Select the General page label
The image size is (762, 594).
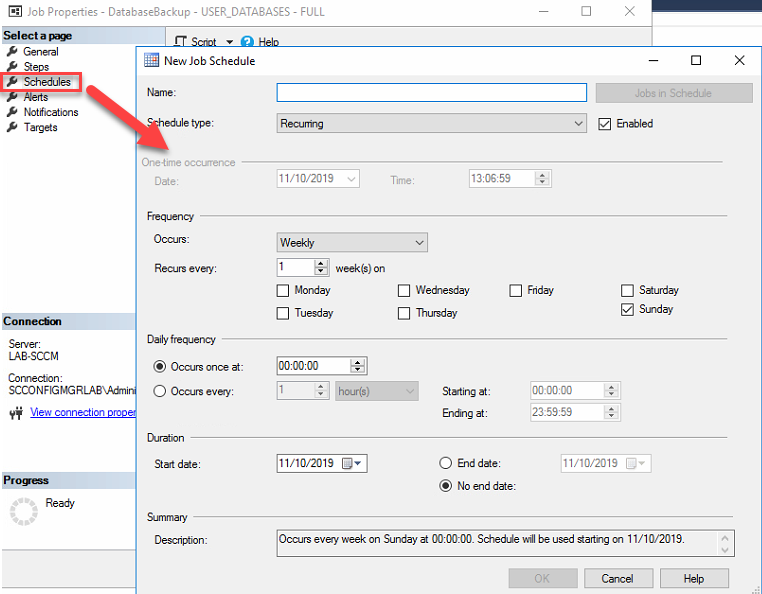click(x=41, y=52)
